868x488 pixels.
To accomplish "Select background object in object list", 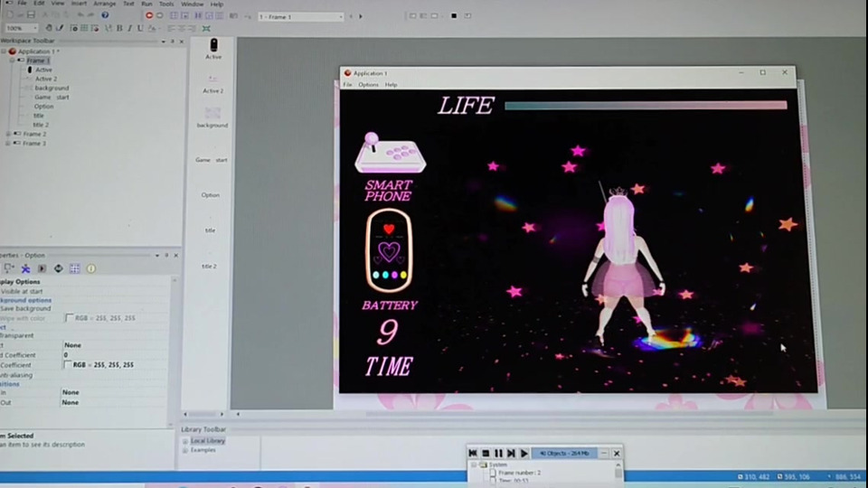I will (x=212, y=117).
